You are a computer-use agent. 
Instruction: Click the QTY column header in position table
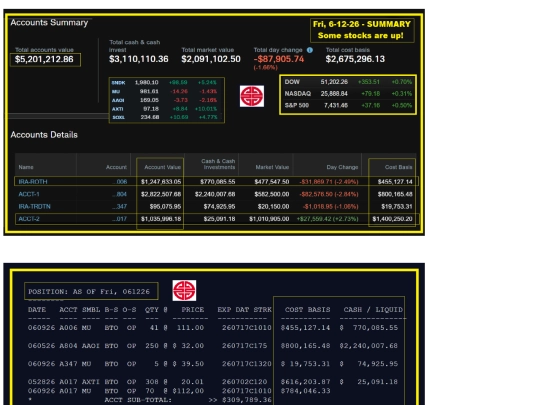[152, 310]
